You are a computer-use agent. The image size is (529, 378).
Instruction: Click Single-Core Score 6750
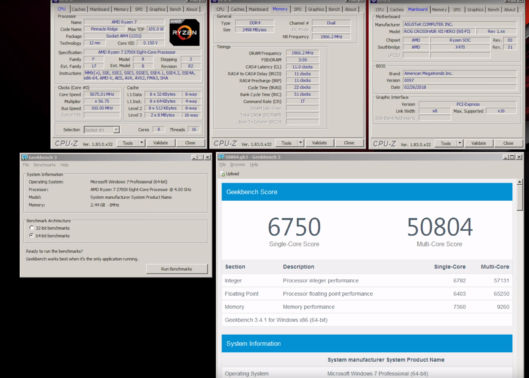[x=294, y=227]
